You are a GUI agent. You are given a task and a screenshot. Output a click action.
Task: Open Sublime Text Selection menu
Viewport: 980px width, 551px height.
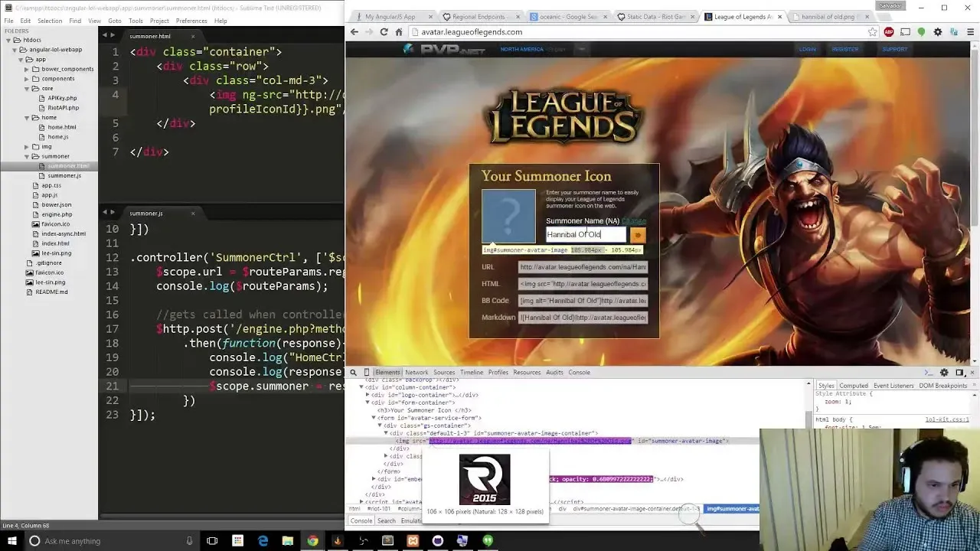tap(50, 21)
